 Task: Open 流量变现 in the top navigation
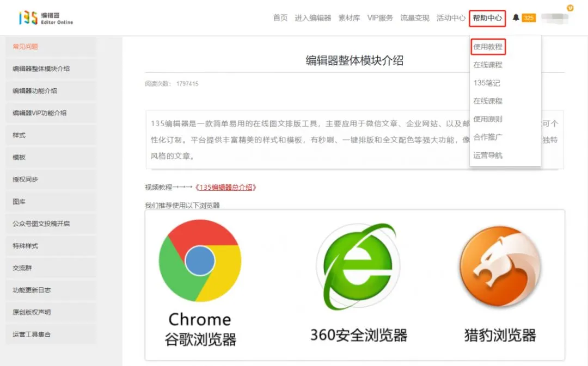[415, 17]
